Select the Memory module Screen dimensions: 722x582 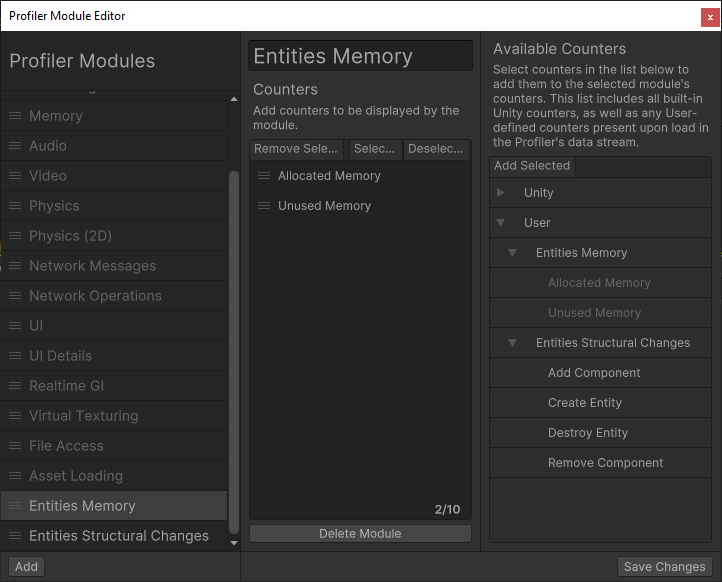pyautogui.click(x=114, y=116)
